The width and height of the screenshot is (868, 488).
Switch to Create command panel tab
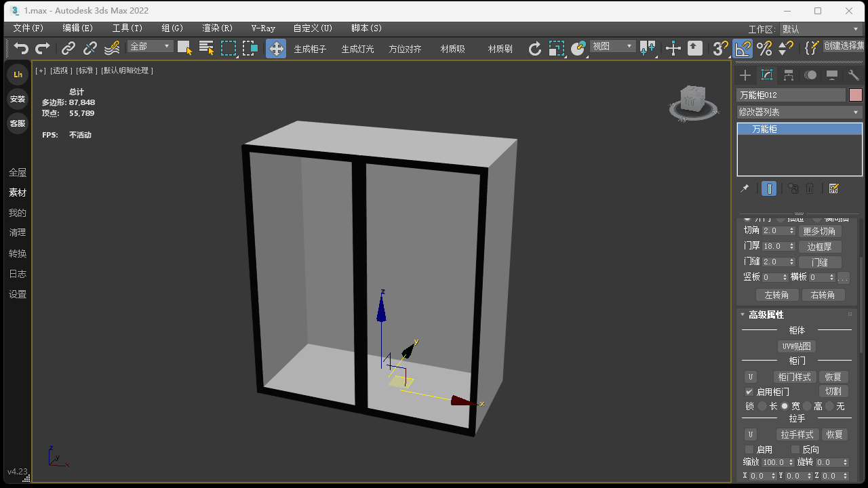tap(745, 75)
